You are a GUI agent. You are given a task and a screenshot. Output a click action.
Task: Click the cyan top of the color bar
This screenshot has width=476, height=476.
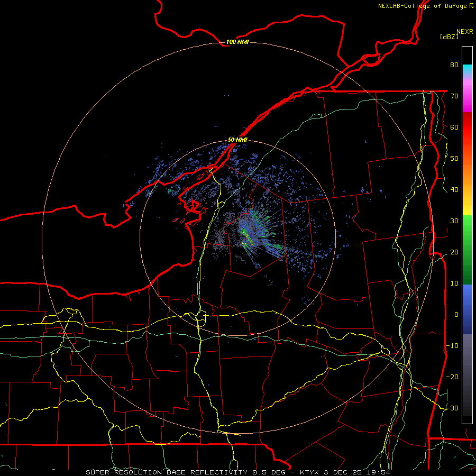coord(467,70)
